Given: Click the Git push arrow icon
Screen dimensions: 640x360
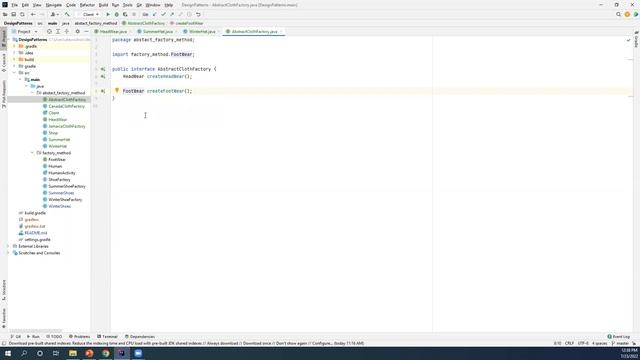Looking at the screenshot, I should click(172, 14).
